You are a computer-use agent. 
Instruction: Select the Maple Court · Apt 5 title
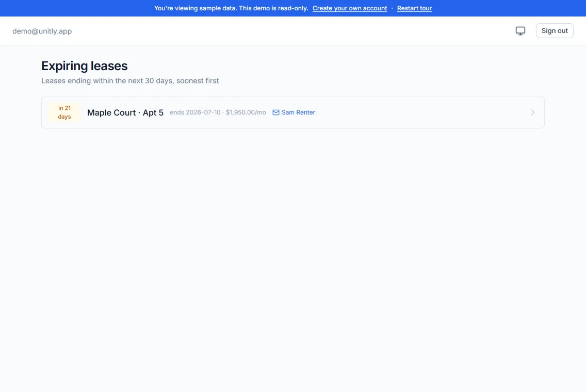pyautogui.click(x=125, y=112)
